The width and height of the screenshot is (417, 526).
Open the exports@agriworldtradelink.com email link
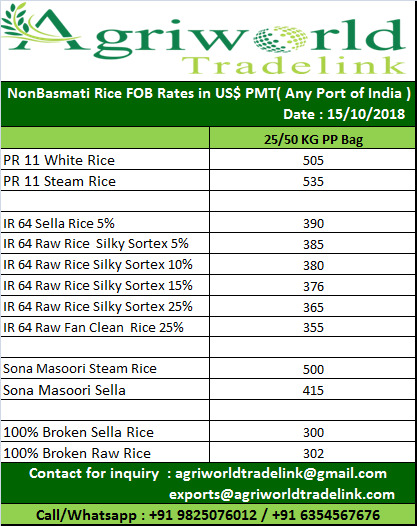click(282, 494)
